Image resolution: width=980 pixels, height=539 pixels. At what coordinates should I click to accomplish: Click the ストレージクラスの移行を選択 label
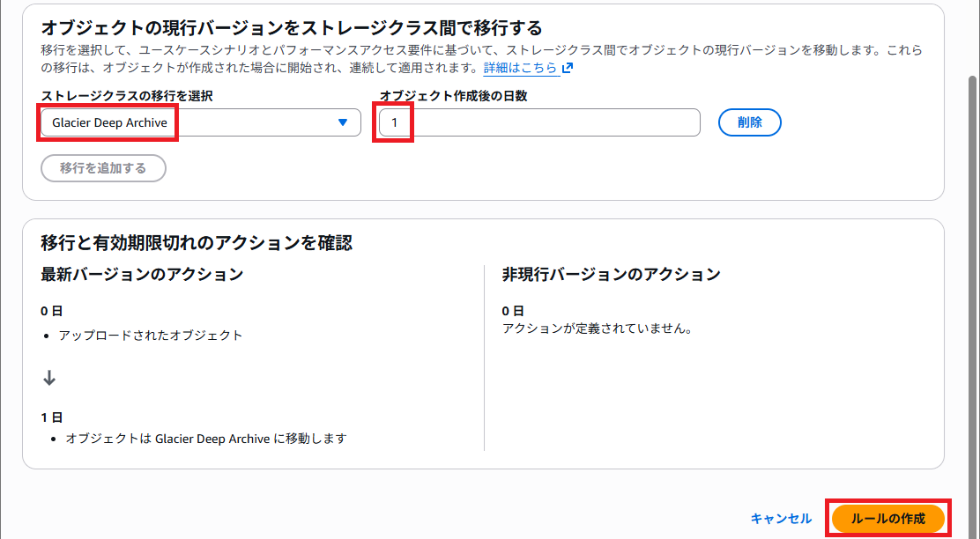(x=127, y=96)
